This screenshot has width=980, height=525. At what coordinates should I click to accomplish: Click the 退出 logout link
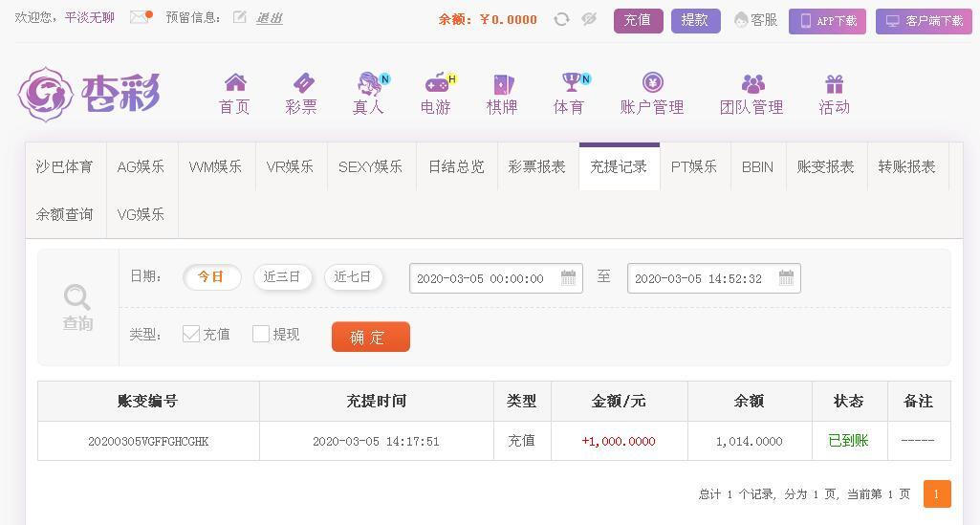coord(270,18)
